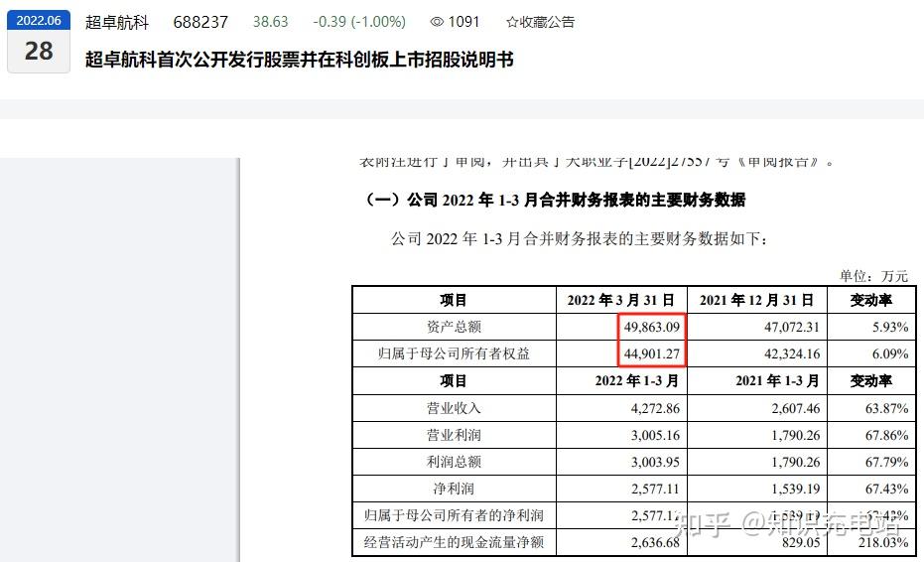
Task: Click the price change -0.39 (-1.00%)
Action: click(x=359, y=22)
